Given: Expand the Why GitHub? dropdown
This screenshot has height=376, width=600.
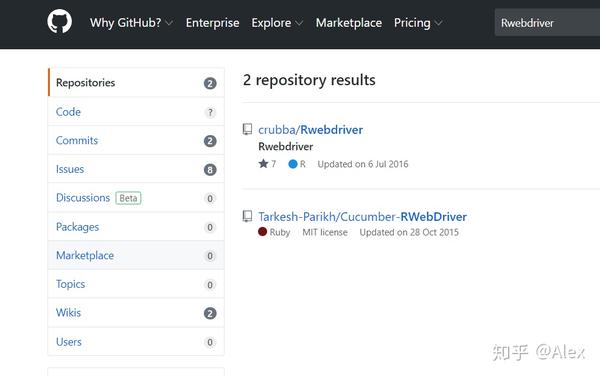Looking at the screenshot, I should click(131, 23).
